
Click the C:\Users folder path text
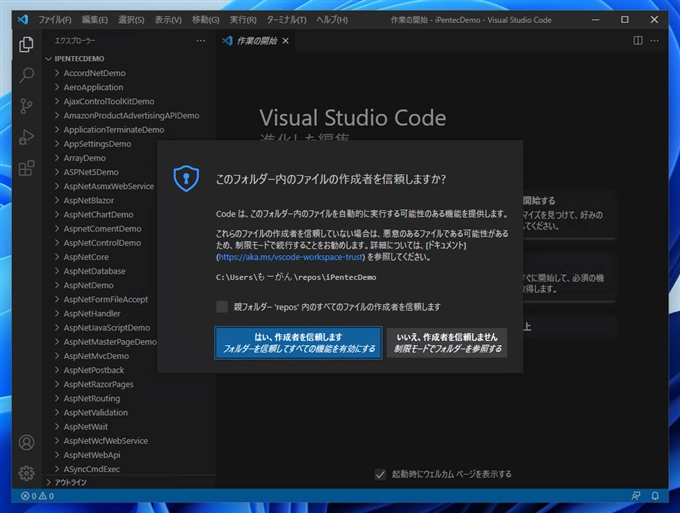click(296, 277)
